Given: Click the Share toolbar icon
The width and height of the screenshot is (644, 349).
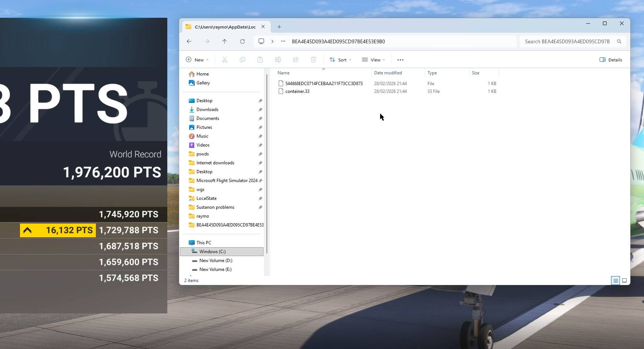Looking at the screenshot, I should click(x=296, y=60).
